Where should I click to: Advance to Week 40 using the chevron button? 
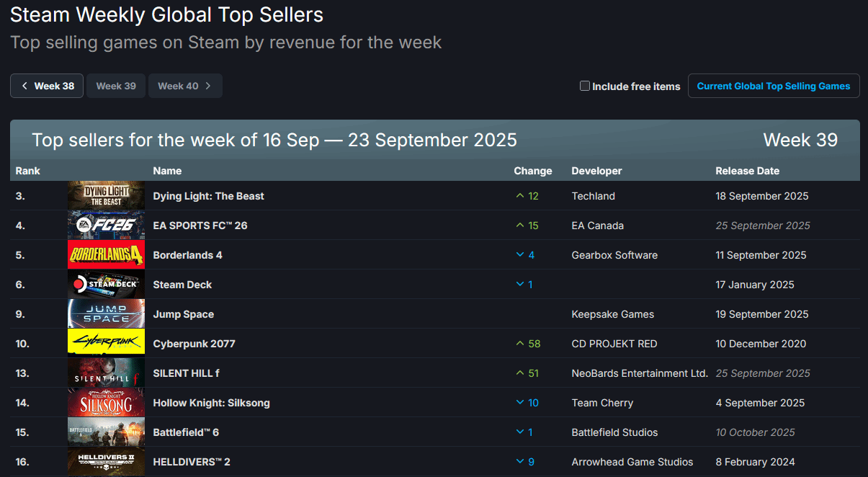point(185,86)
